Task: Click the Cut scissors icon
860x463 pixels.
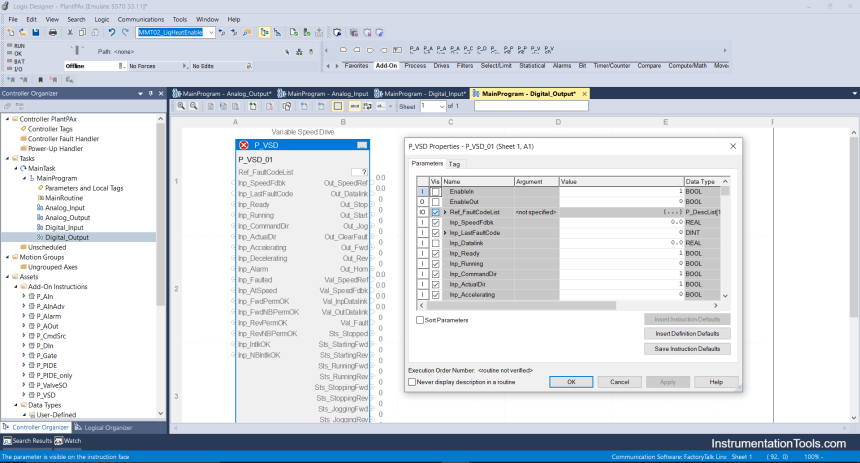Action: tap(70, 32)
